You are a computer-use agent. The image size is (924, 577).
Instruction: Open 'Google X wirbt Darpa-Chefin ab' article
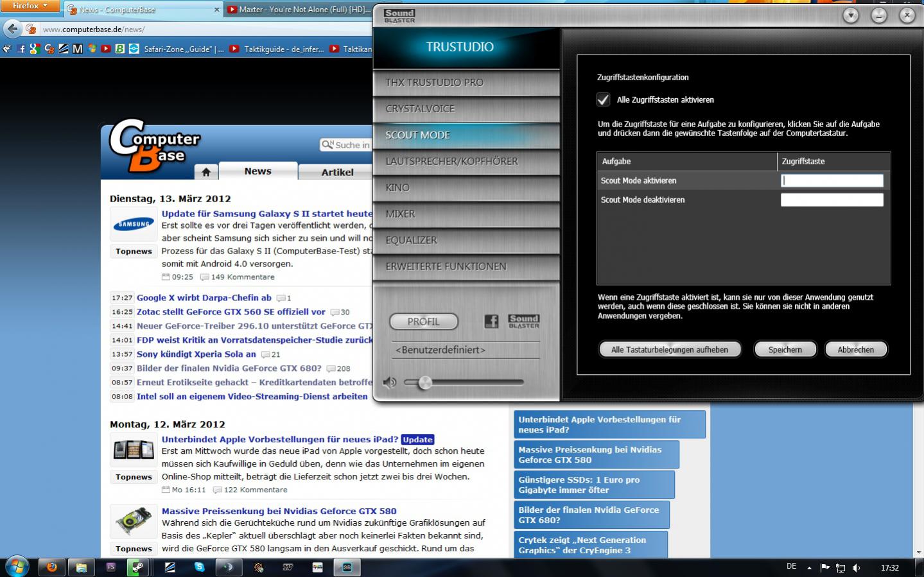[204, 298]
